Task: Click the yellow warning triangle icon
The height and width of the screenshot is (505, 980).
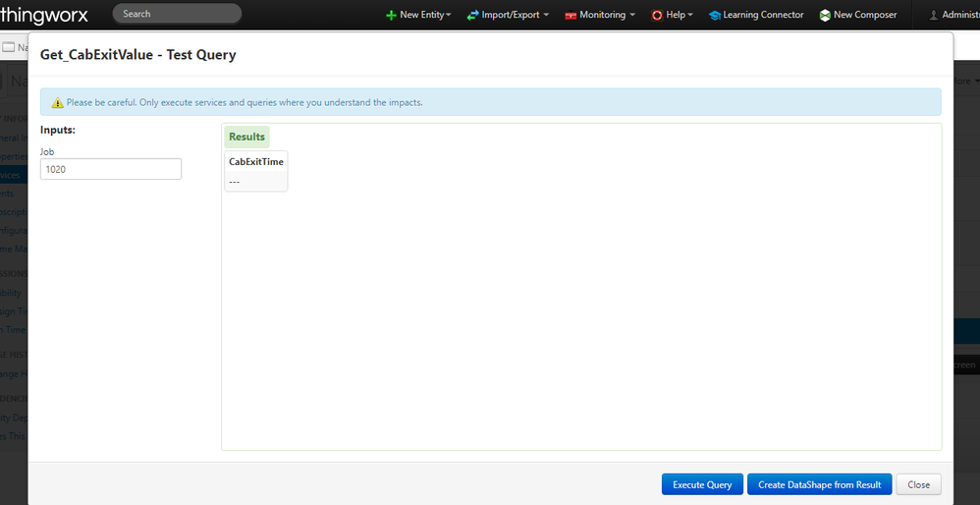Action: pyautogui.click(x=58, y=102)
